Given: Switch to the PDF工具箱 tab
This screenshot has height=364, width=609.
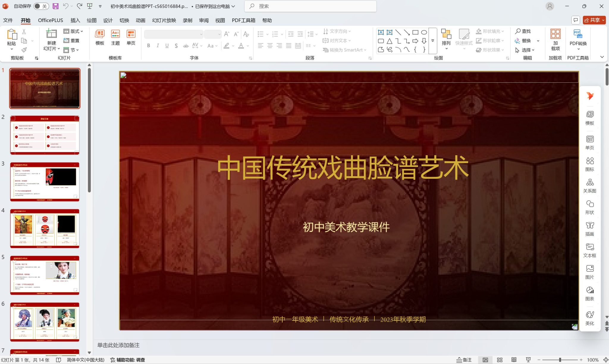Looking at the screenshot, I should pos(244,20).
